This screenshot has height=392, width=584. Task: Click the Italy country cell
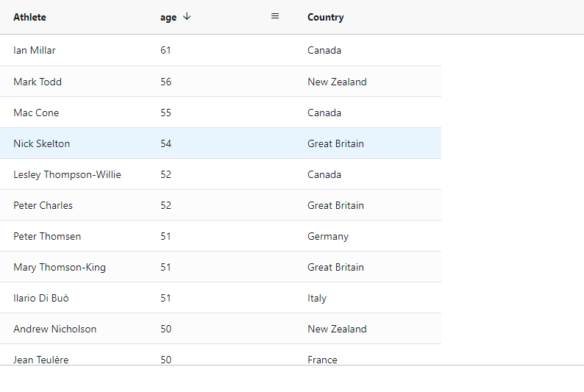pos(317,298)
